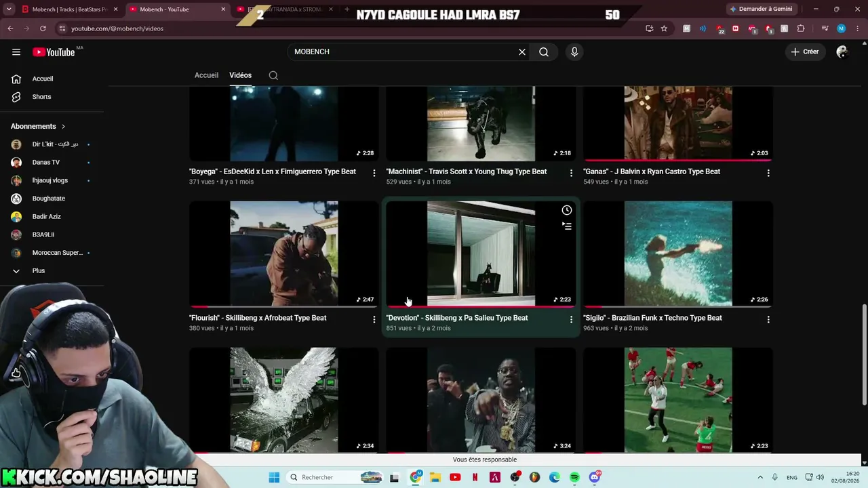Open more options for Sigilo video
868x488 pixels.
[768, 319]
